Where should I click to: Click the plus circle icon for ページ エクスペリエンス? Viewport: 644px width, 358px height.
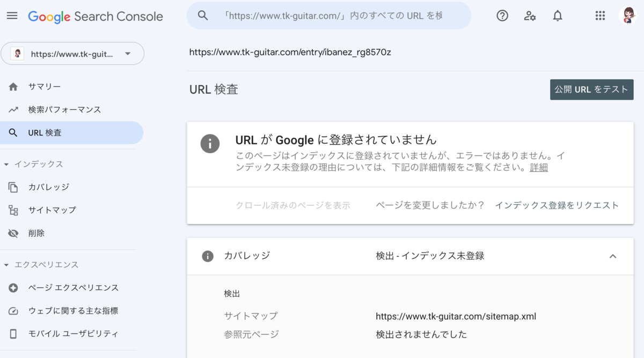point(13,288)
